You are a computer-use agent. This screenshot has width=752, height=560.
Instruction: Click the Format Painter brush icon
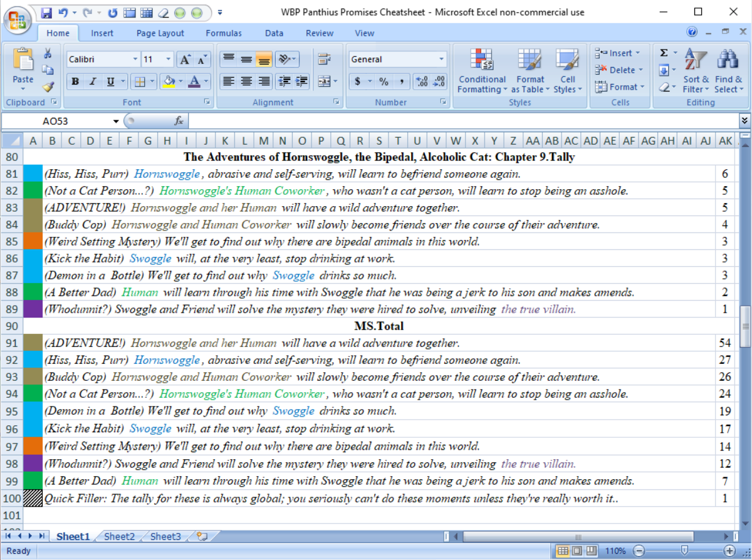tap(48, 87)
